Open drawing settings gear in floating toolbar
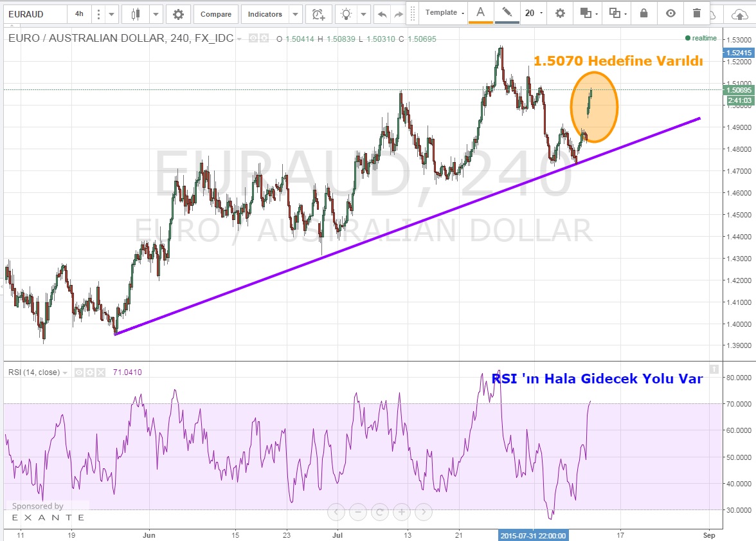This screenshot has height=541, width=756. point(560,13)
